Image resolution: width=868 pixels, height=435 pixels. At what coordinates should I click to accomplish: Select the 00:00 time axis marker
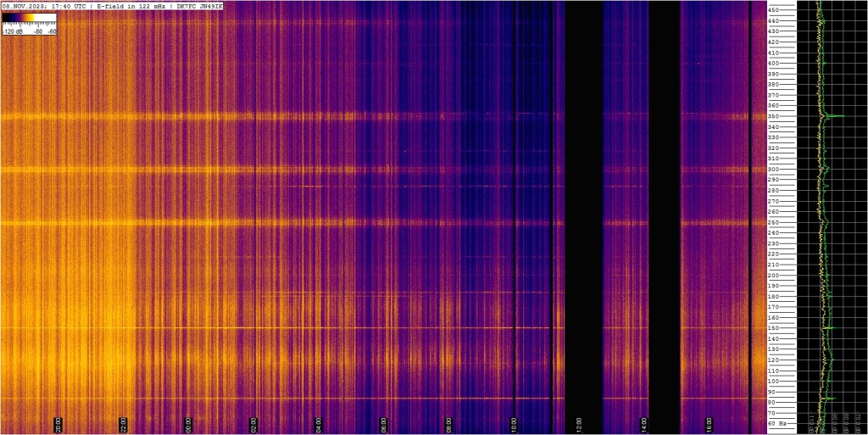(x=188, y=425)
